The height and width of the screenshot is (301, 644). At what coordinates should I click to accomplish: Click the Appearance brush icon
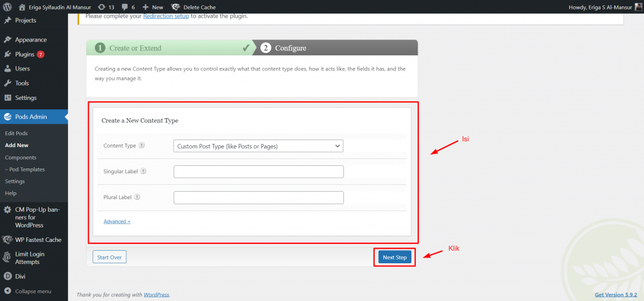point(8,40)
